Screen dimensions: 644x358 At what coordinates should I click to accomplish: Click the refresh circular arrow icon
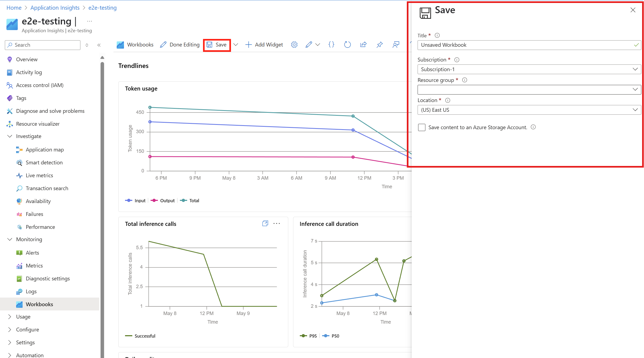click(x=347, y=45)
